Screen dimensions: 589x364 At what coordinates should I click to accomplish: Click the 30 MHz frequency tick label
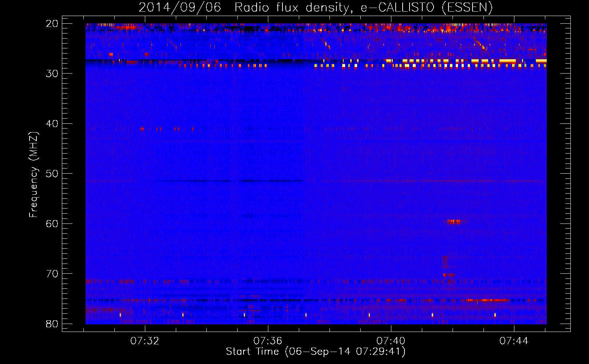[52, 74]
